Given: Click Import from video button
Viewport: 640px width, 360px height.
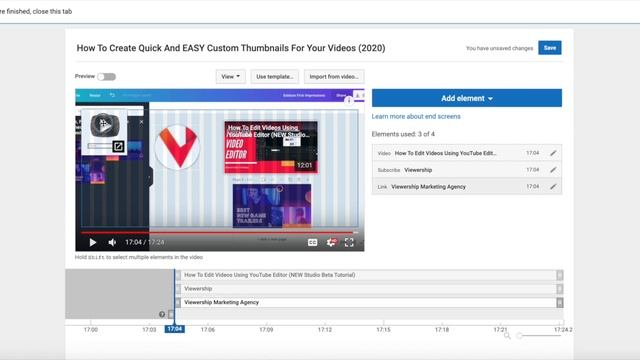Looking at the screenshot, I should coord(333,76).
